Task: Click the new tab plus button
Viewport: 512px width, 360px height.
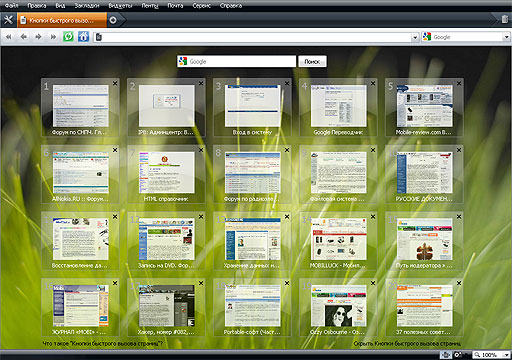Action: click(x=113, y=20)
